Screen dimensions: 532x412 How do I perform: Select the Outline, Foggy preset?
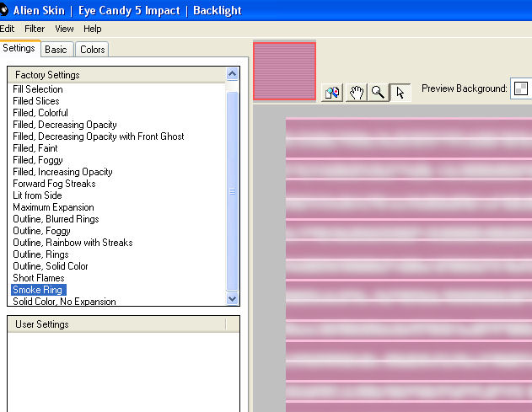tap(41, 231)
